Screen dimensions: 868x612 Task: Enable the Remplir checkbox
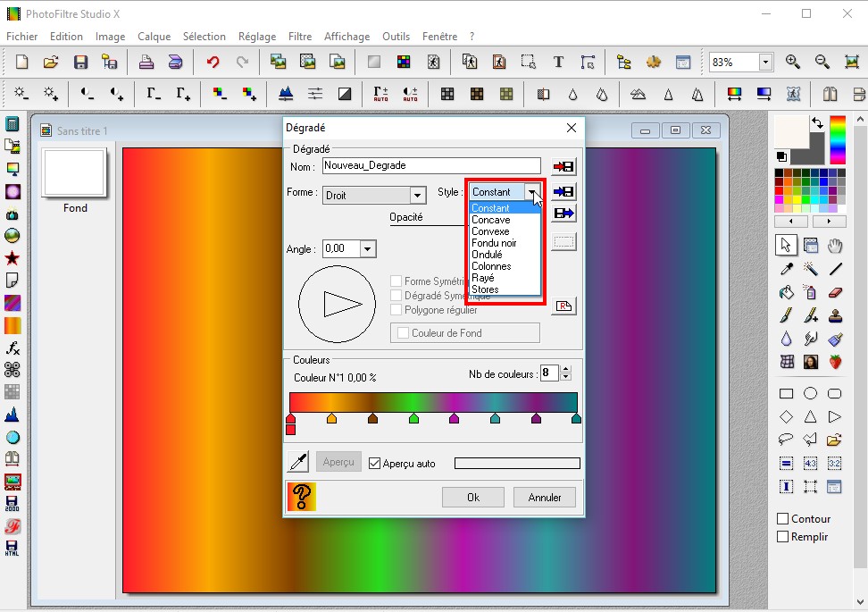(x=783, y=537)
